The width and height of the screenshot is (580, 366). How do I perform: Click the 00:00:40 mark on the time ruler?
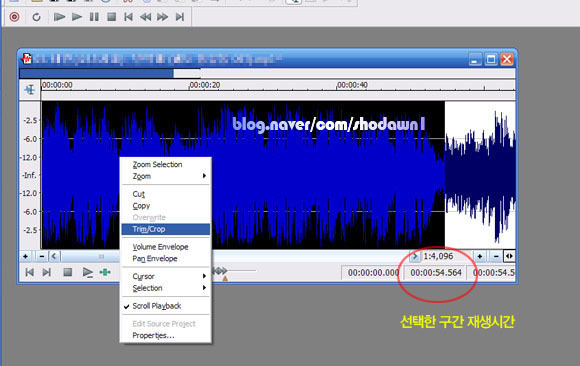(352, 85)
